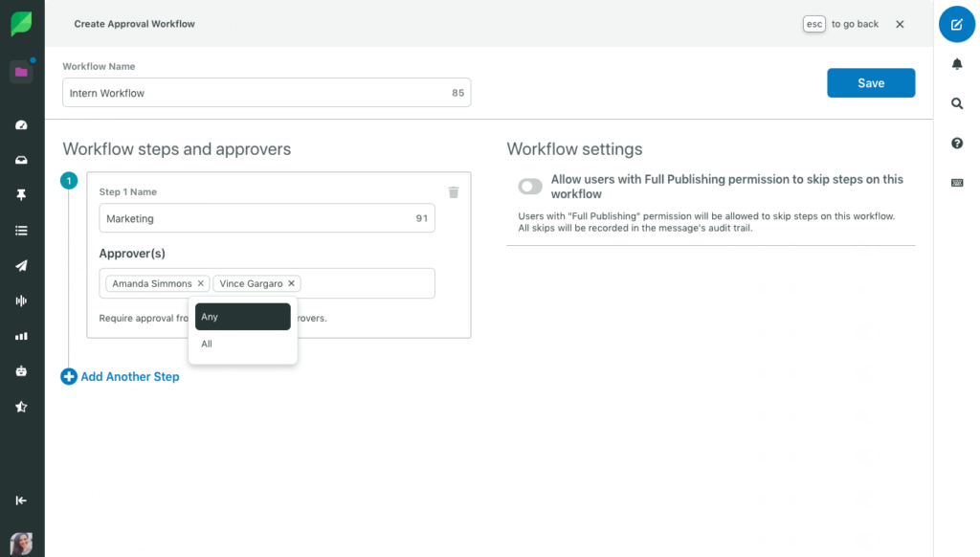The height and width of the screenshot is (557, 980).
Task: Open the bar chart Reports icon
Action: (x=21, y=335)
